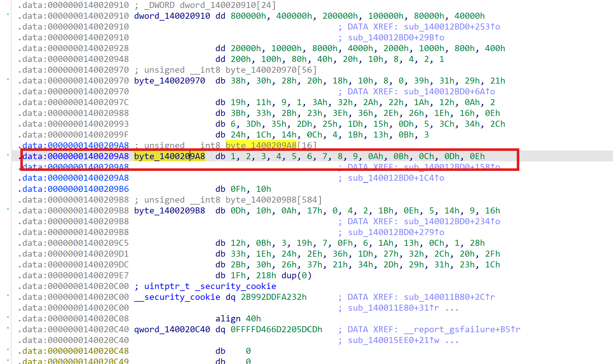Click address .data:00000001400209B6
Image resolution: width=613 pixels, height=364 pixels.
73,189
